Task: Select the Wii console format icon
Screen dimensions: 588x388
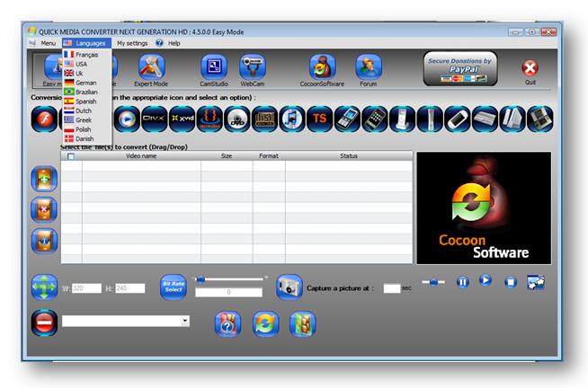Action: click(512, 119)
